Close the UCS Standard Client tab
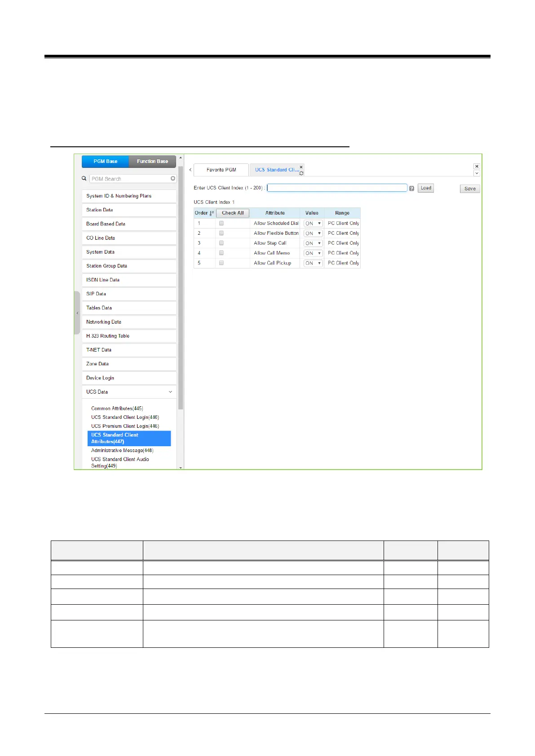 [x=301, y=167]
